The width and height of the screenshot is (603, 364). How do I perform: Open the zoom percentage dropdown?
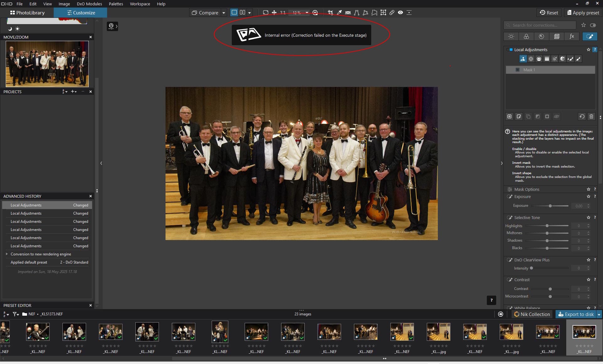[x=307, y=13]
